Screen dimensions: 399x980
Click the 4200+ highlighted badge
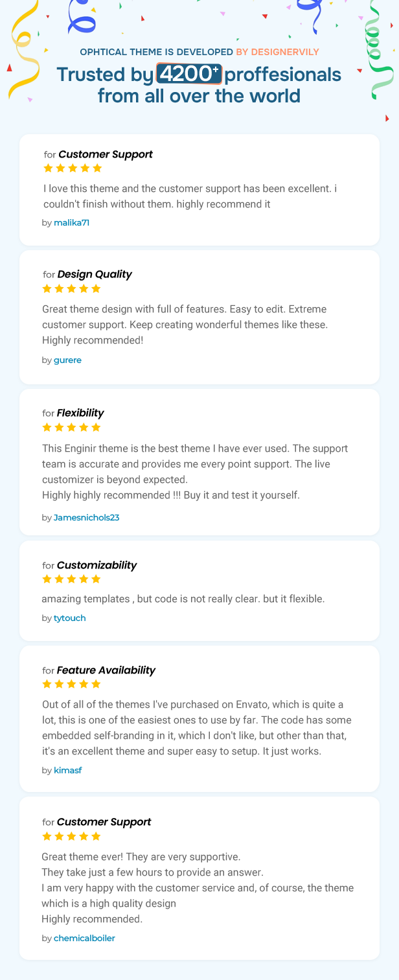coord(189,75)
